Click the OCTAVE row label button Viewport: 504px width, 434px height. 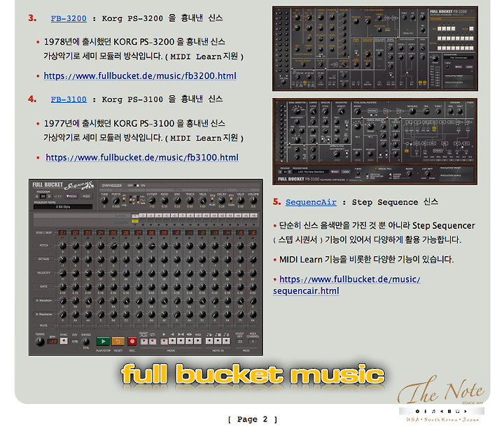(43, 259)
